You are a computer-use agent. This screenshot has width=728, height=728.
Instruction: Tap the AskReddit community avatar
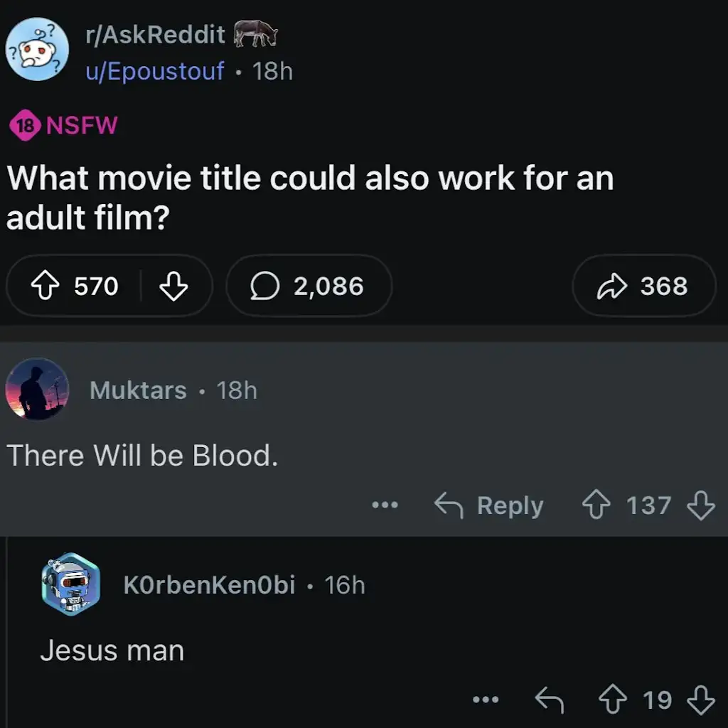point(38,51)
